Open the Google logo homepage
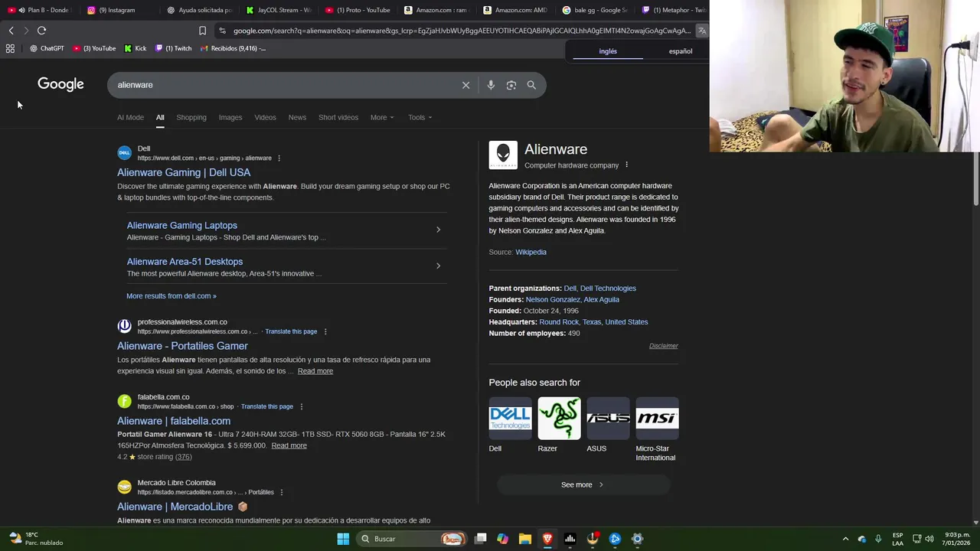Viewport: 980px width, 551px height. point(60,84)
